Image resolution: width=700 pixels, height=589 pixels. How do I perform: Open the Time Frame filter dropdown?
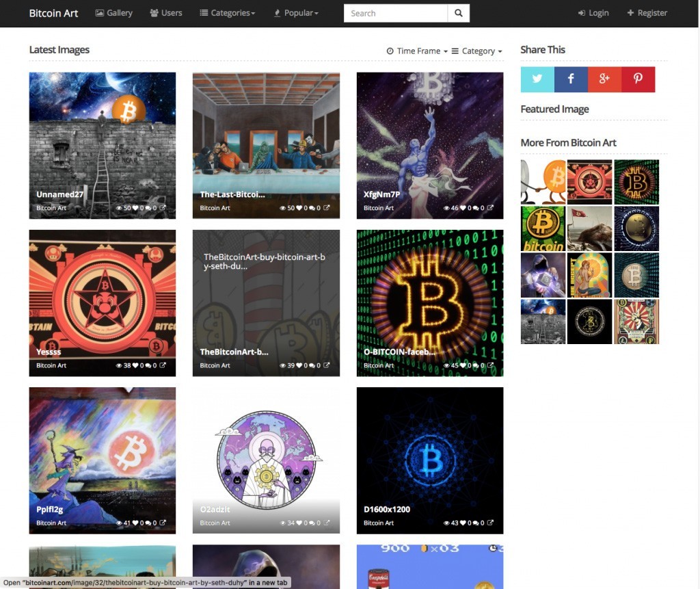click(417, 51)
